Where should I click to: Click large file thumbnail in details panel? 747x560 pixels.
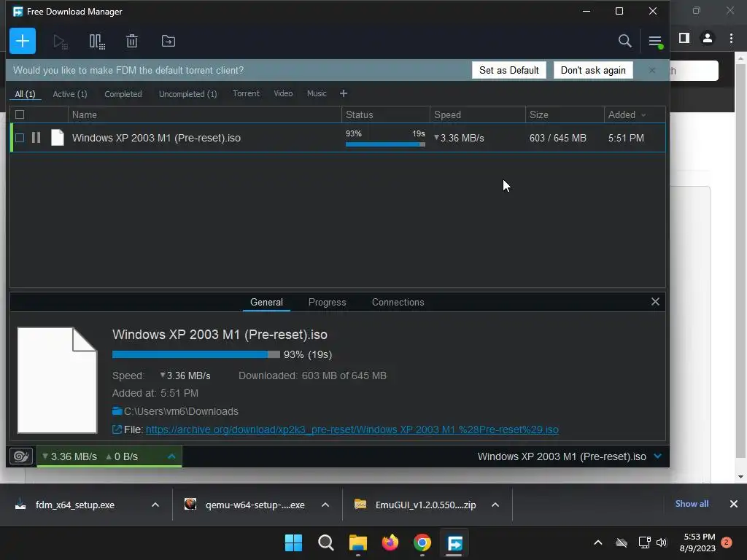point(57,380)
